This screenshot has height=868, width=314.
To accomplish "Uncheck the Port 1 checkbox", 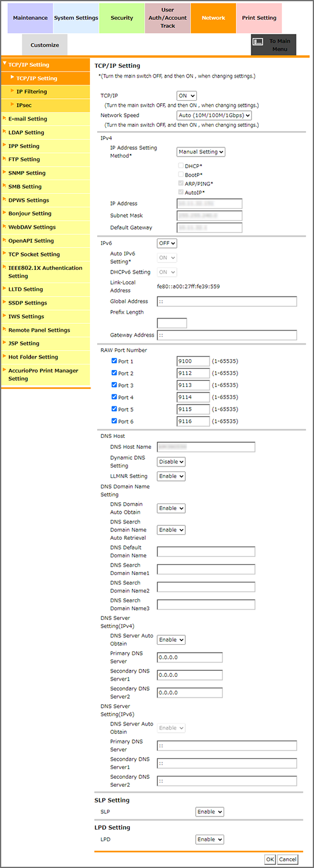I will (x=114, y=361).
